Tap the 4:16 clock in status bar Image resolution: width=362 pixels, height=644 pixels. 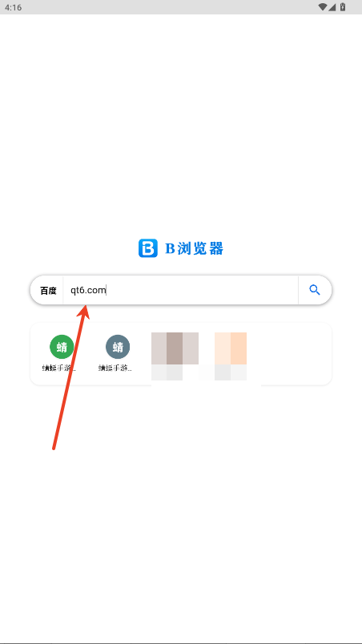tap(14, 7)
